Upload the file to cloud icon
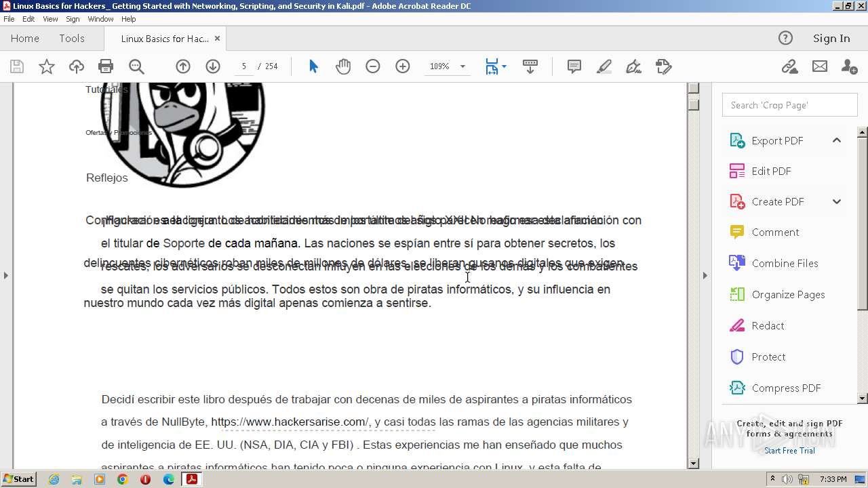The image size is (868, 488). pos(77,66)
